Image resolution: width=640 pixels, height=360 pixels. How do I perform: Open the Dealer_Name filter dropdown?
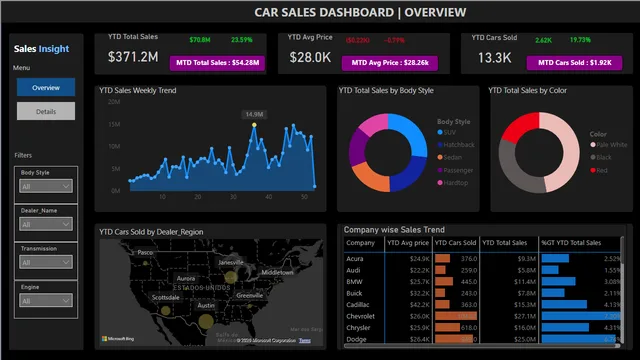click(46, 224)
